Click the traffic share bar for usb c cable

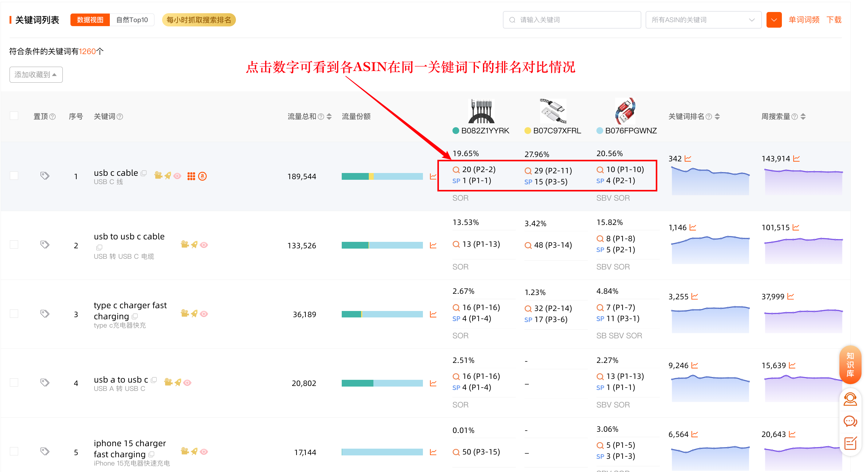[382, 176]
